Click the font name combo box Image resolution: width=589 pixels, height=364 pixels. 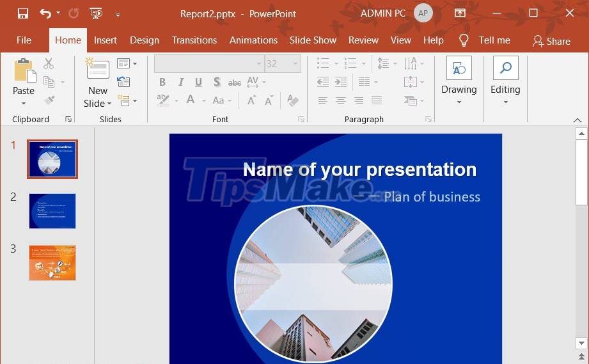coord(209,63)
